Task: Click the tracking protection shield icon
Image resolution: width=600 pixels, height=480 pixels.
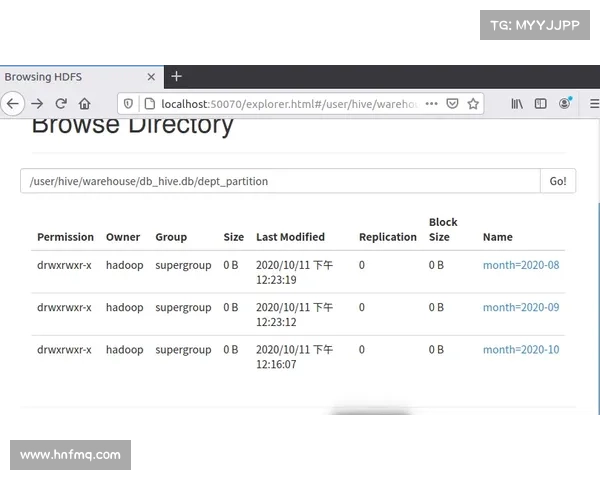Action: [127, 103]
